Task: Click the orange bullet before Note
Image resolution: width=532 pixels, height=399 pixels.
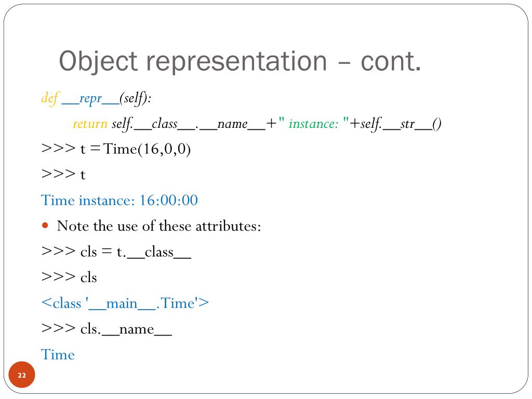Action: pos(45,225)
